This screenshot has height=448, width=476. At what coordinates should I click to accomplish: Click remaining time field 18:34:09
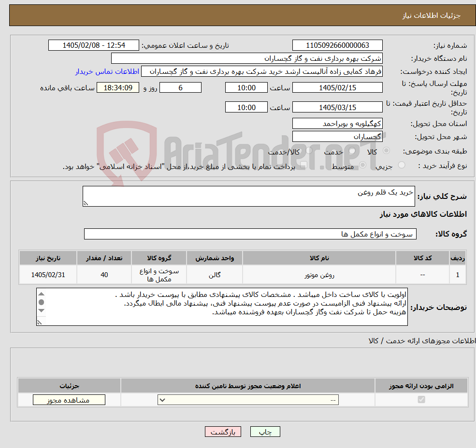[118, 88]
